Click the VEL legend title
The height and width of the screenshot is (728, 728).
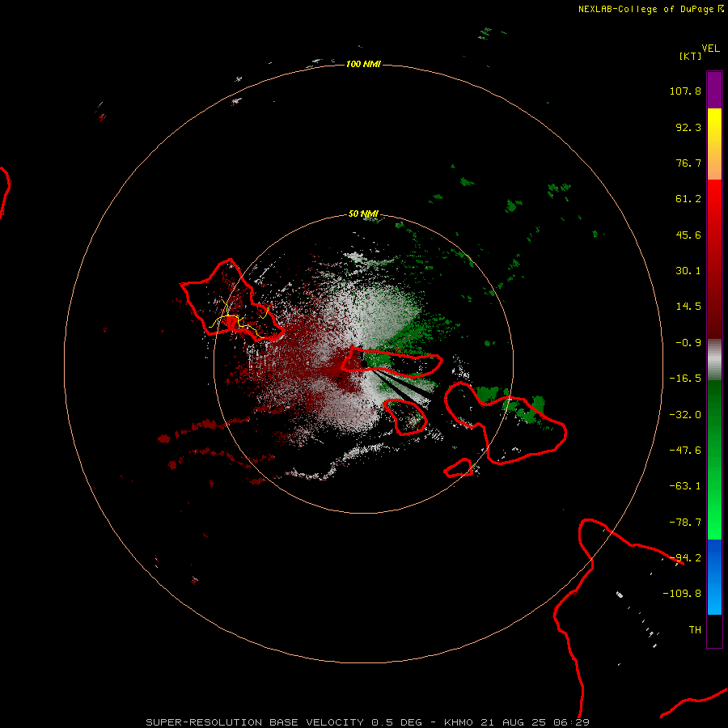pos(710,48)
